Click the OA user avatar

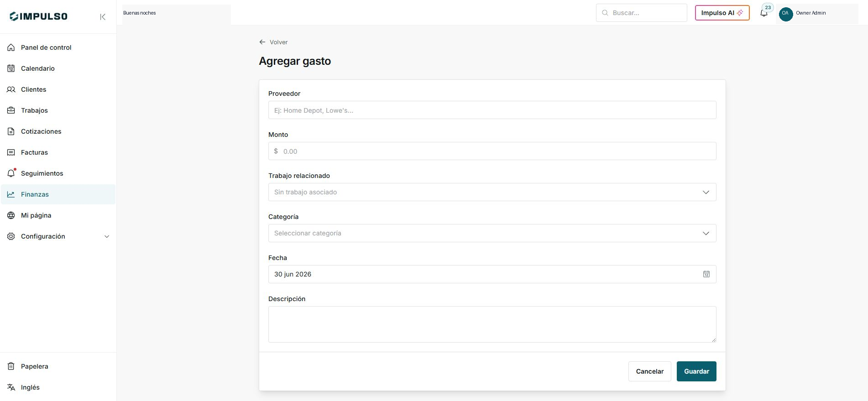point(785,13)
